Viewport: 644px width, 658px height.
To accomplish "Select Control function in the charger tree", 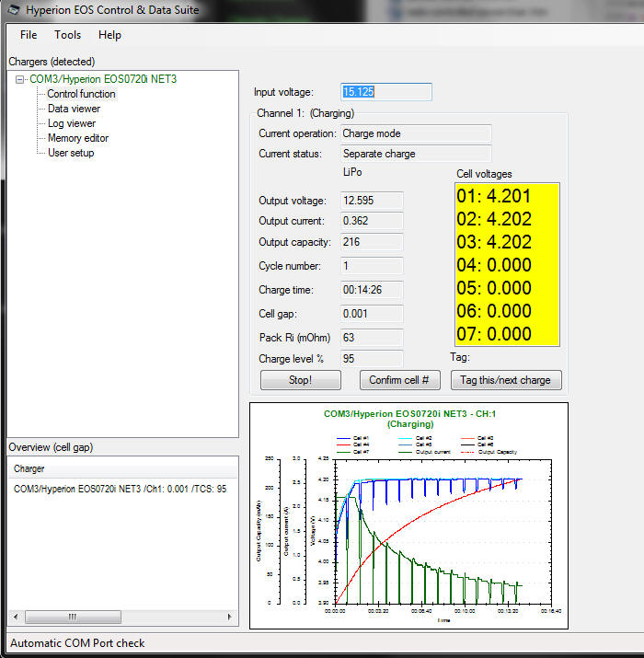I will (81, 94).
